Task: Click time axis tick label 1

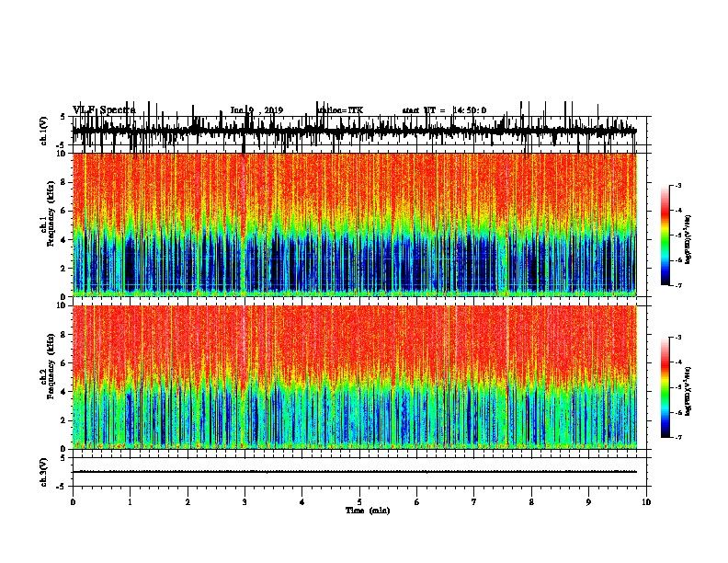Action: point(130,502)
